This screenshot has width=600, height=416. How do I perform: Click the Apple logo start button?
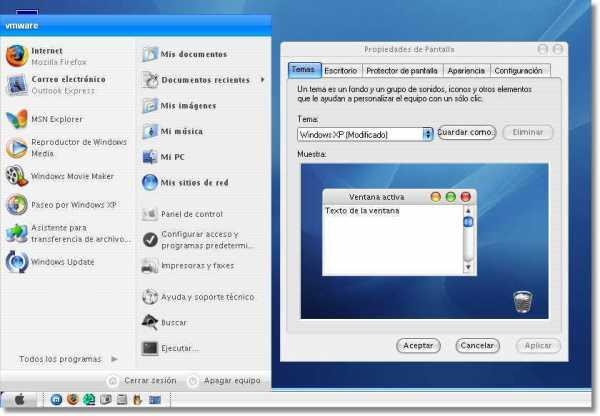click(20, 400)
